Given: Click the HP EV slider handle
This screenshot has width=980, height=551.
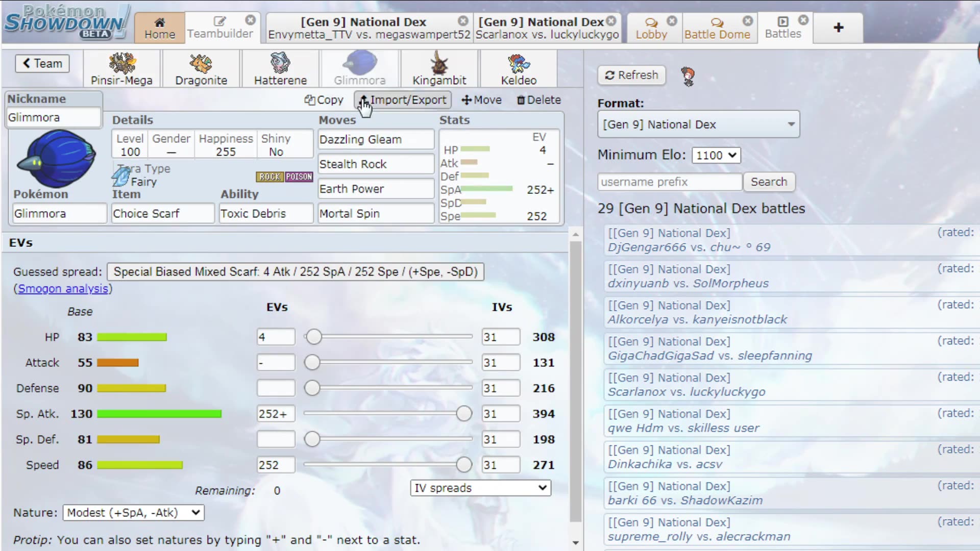Looking at the screenshot, I should (x=314, y=337).
